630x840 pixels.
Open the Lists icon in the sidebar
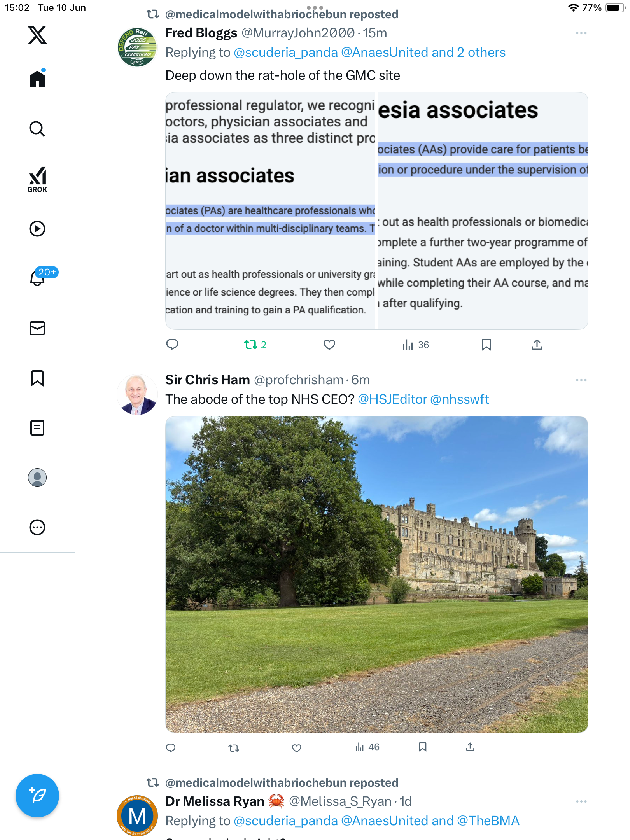pyautogui.click(x=37, y=428)
